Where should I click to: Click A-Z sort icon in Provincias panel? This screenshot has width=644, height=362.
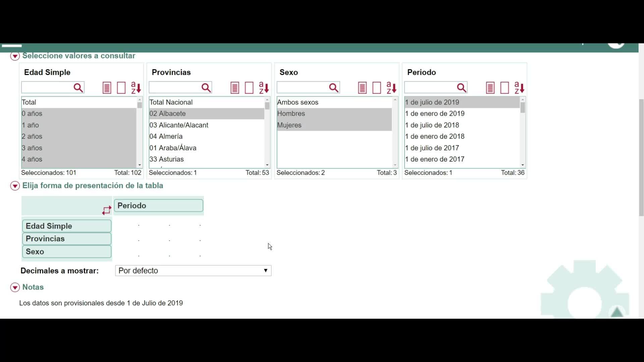point(264,88)
